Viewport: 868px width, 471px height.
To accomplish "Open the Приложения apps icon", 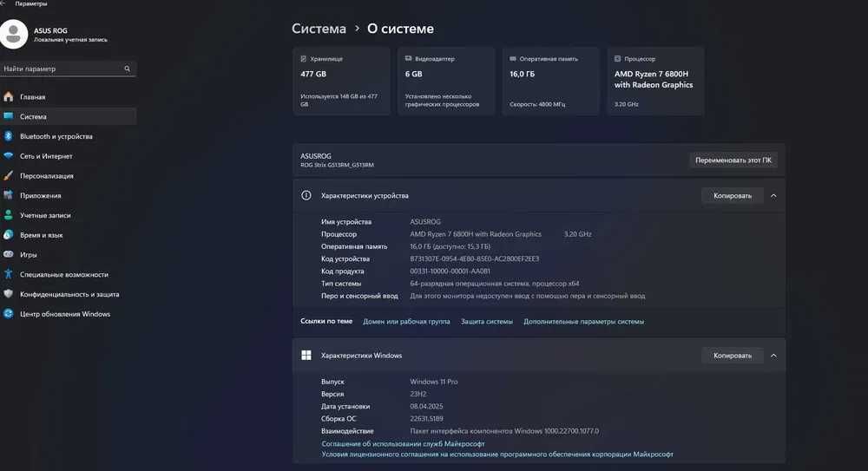I will tap(9, 195).
